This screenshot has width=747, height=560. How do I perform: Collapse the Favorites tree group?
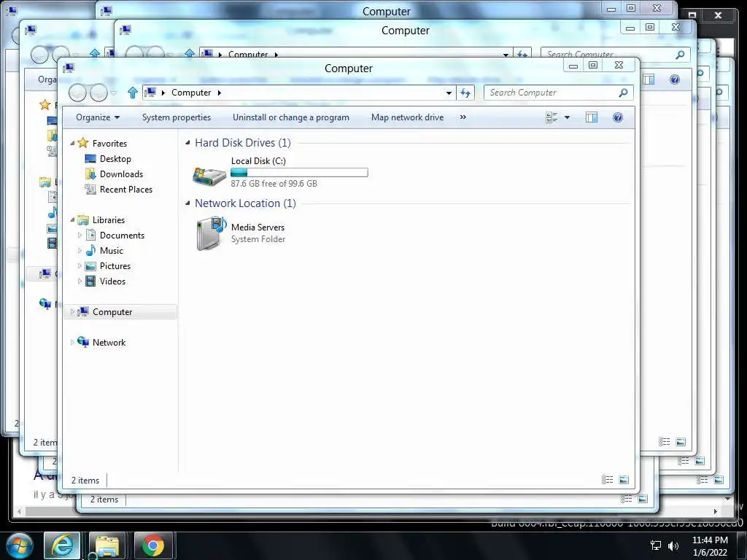(x=72, y=144)
